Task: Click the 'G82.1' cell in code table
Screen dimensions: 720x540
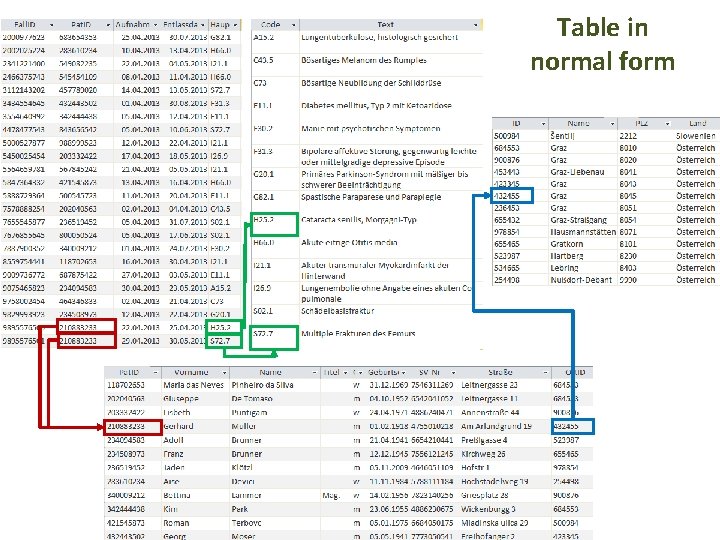Action: pos(263,197)
